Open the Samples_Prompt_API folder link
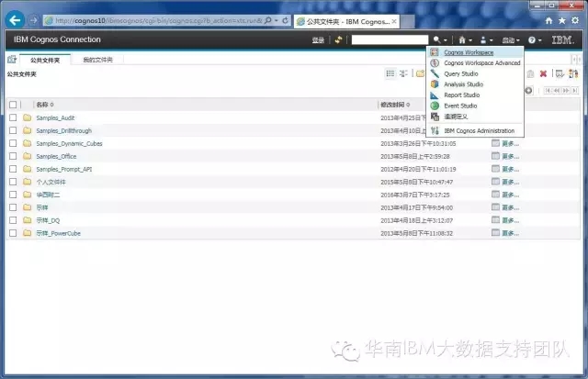588x379 pixels. pyautogui.click(x=63, y=169)
